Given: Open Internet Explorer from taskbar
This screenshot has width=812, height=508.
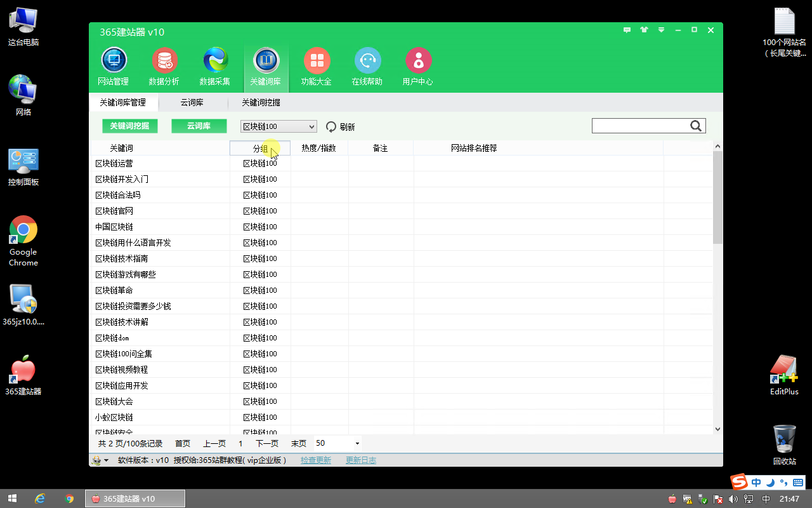Looking at the screenshot, I should [x=40, y=499].
